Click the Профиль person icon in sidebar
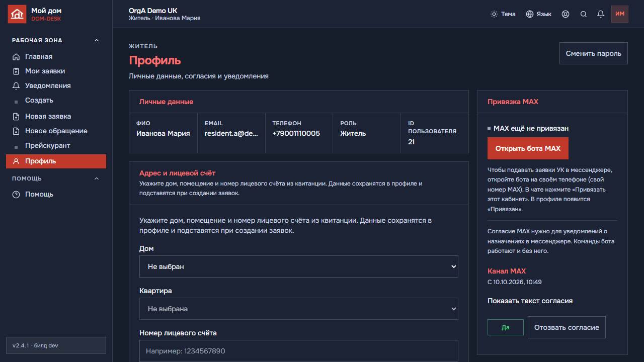644x362 pixels. [x=16, y=161]
